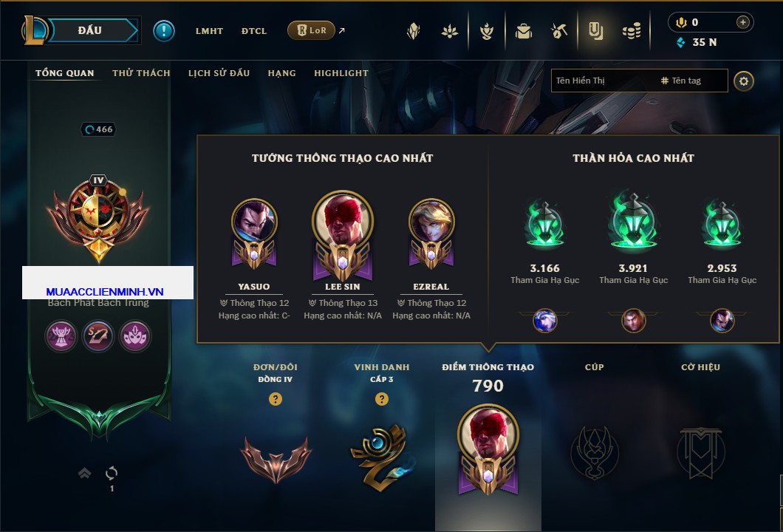Open help question mark under VINH DANH

tap(381, 399)
